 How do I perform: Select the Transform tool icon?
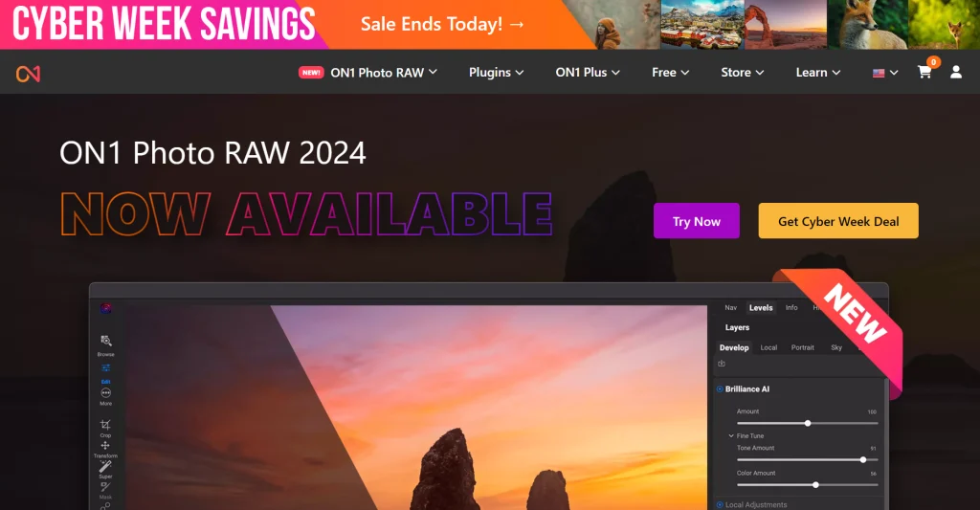(105, 445)
